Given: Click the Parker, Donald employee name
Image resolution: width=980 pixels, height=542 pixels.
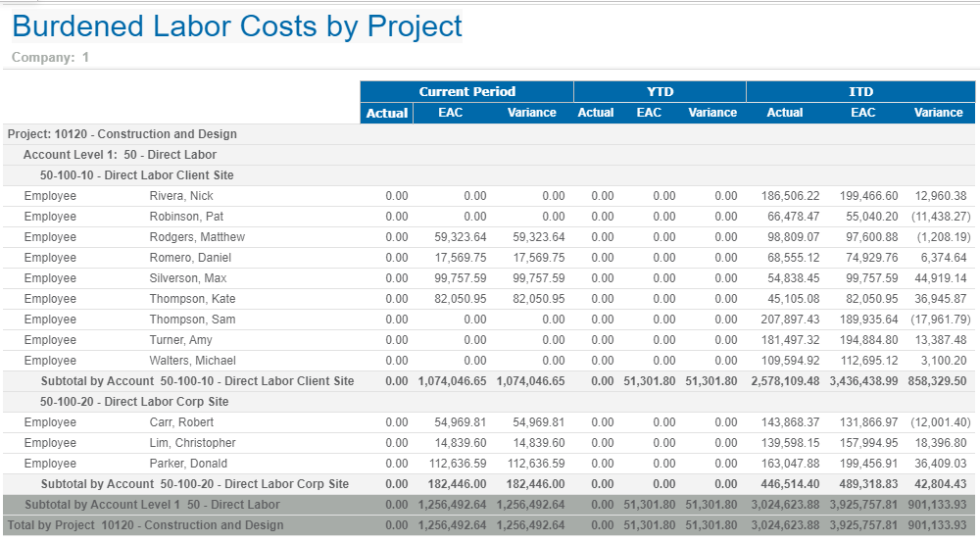Looking at the screenshot, I should coord(188,464).
